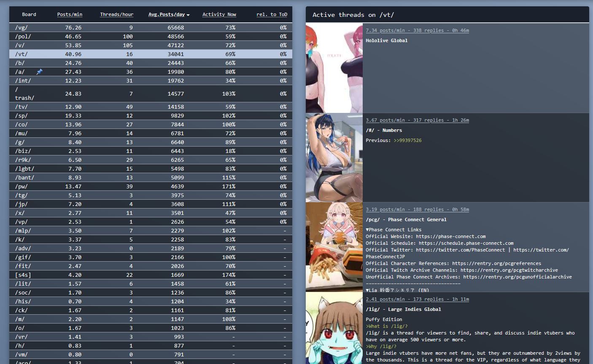The image size is (593, 364).
Task: Open the 3.19 posts/min thread link
Action: tap(417, 209)
